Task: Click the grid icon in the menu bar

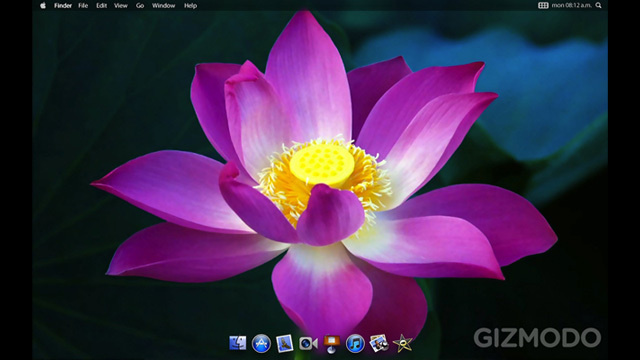Action: click(543, 5)
